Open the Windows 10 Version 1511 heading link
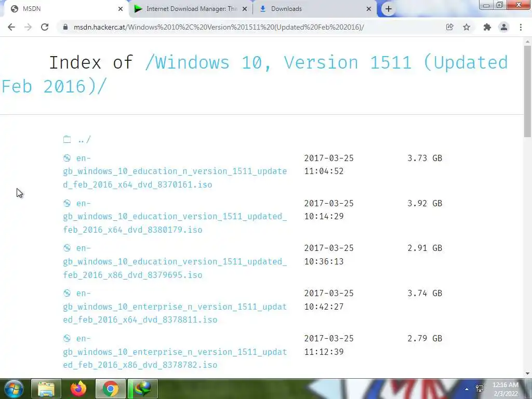This screenshot has width=532, height=399. [255, 75]
